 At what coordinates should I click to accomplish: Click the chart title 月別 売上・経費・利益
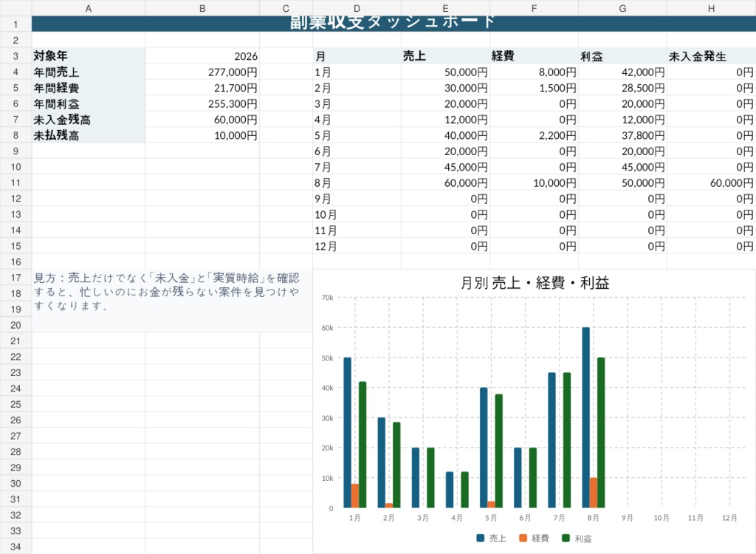click(x=535, y=283)
